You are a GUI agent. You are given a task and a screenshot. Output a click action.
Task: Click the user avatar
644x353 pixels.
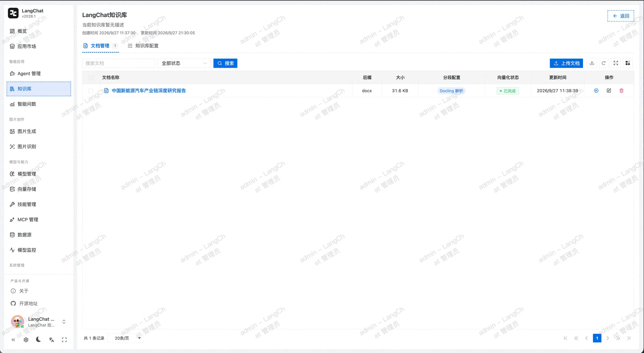pyautogui.click(x=17, y=321)
